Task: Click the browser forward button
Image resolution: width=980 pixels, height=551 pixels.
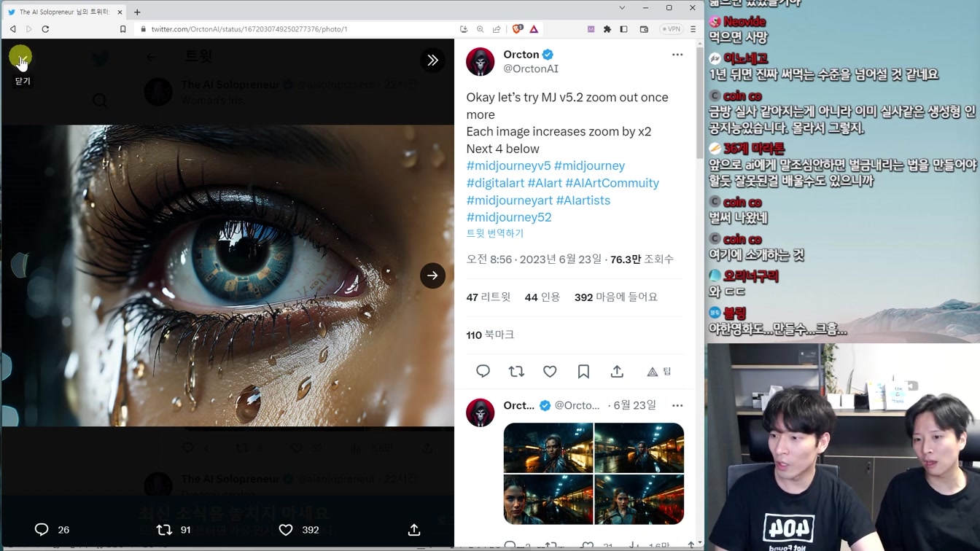Action: click(x=29, y=29)
